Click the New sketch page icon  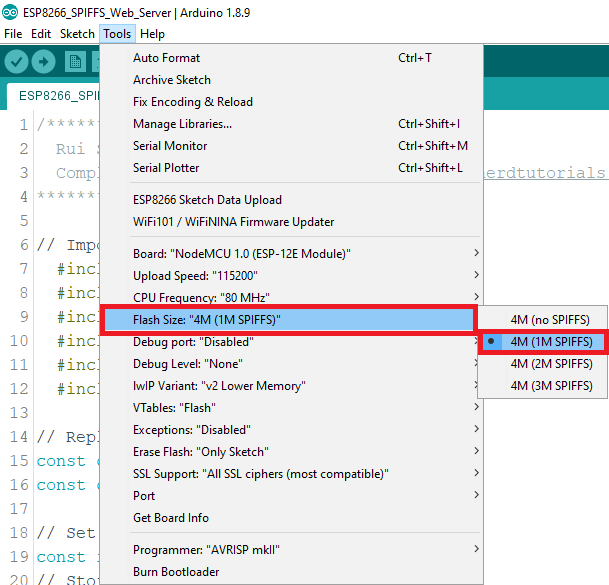pos(75,62)
